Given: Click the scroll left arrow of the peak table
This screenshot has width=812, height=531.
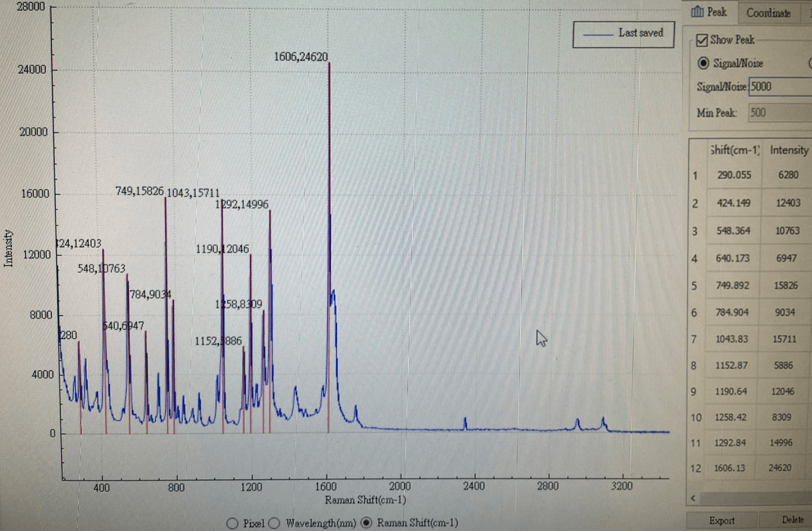Looking at the screenshot, I should [x=693, y=498].
